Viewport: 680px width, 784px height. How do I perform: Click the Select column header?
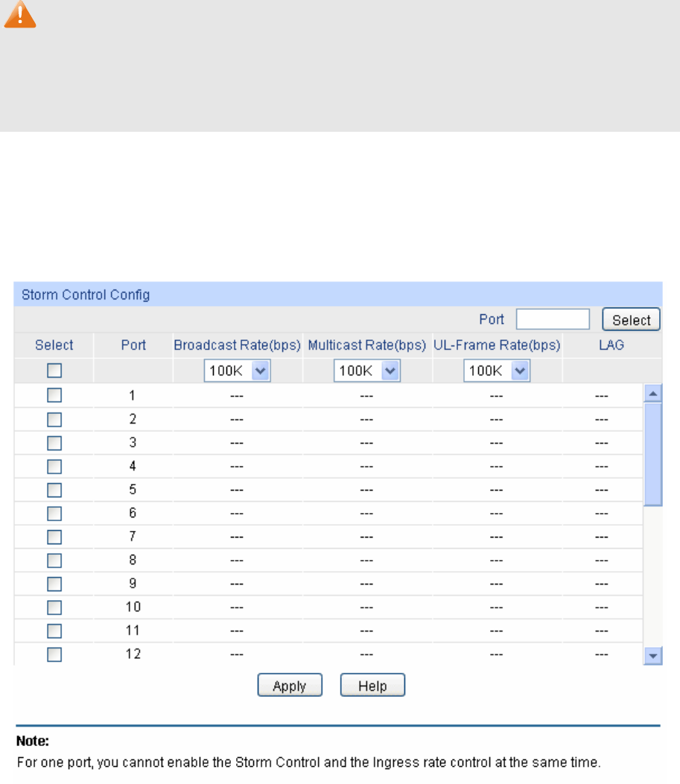tap(54, 345)
